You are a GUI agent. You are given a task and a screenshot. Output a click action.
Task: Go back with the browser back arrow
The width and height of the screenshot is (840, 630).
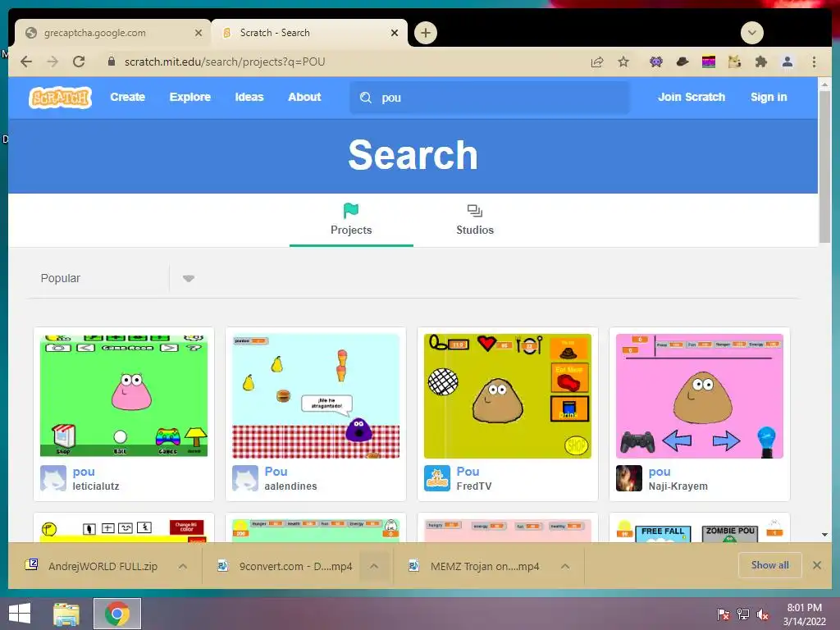click(x=26, y=62)
